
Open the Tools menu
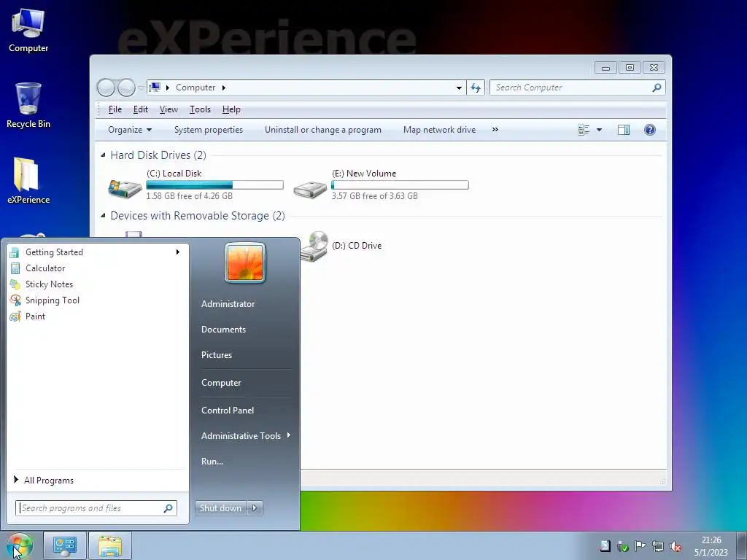200,109
